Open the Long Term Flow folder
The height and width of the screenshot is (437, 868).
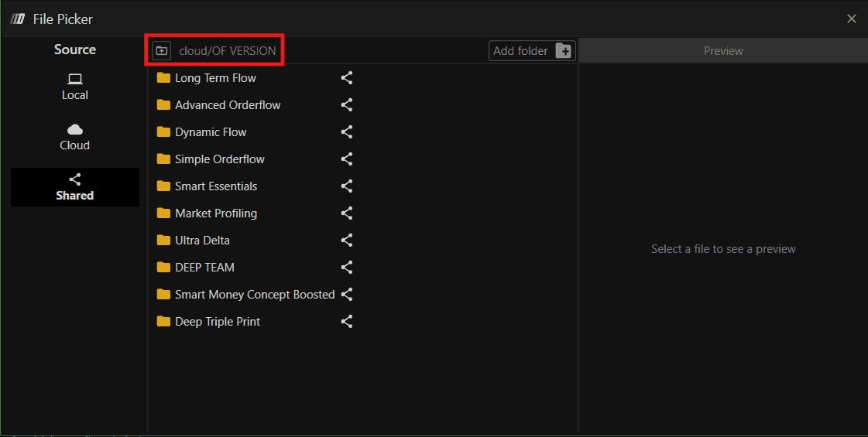point(215,78)
